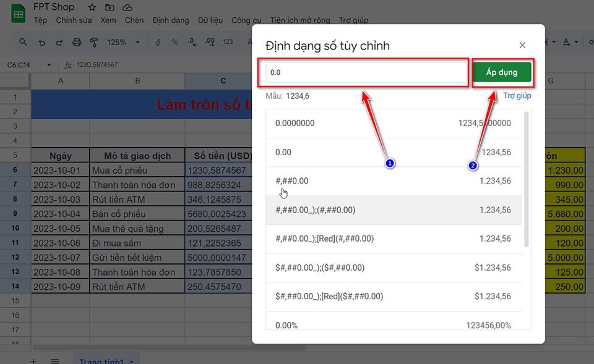This screenshot has height=364, width=594.
Task: Open more formats 123 menu
Action: click(x=228, y=42)
